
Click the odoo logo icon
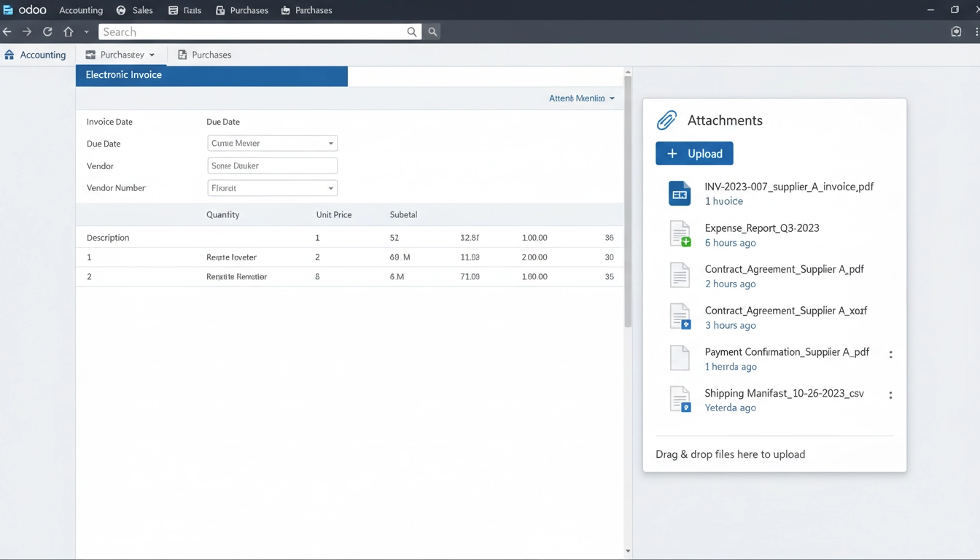[9, 9]
